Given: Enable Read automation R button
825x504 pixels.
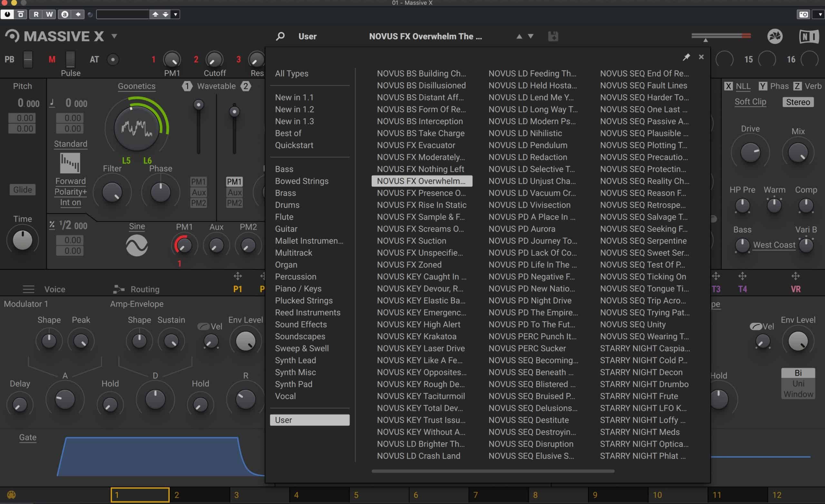Looking at the screenshot, I should click(x=36, y=15).
